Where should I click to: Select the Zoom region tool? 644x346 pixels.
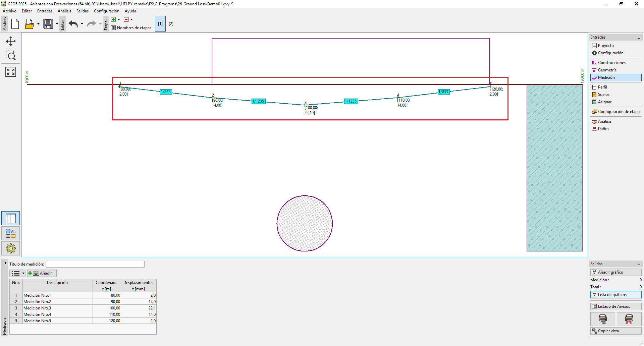pyautogui.click(x=11, y=56)
